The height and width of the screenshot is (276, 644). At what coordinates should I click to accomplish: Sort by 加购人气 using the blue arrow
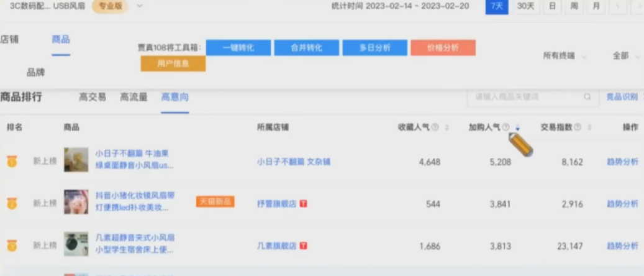click(x=517, y=128)
